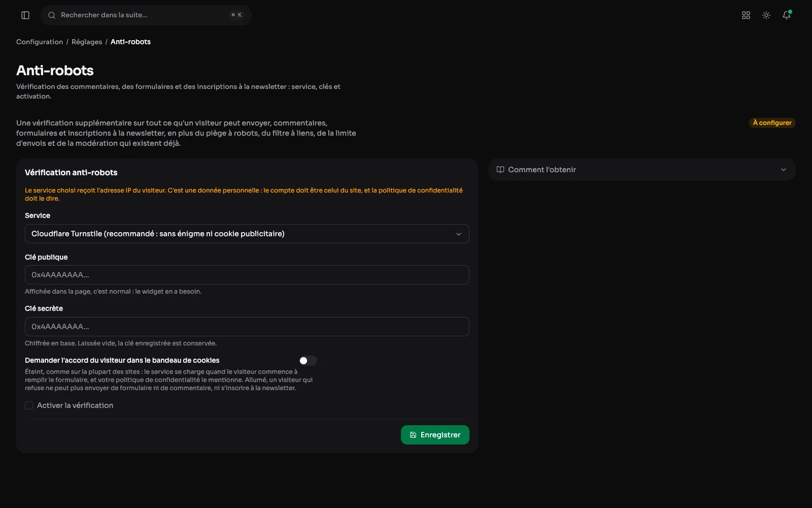The width and height of the screenshot is (812, 508).
Task: Switch theme with the sun icon
Action: tap(766, 15)
